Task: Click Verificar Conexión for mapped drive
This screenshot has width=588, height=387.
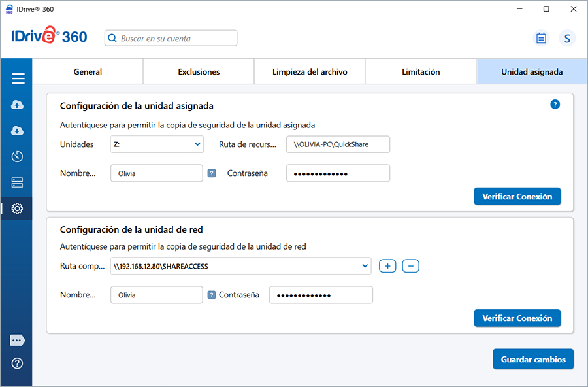Action: 517,196
